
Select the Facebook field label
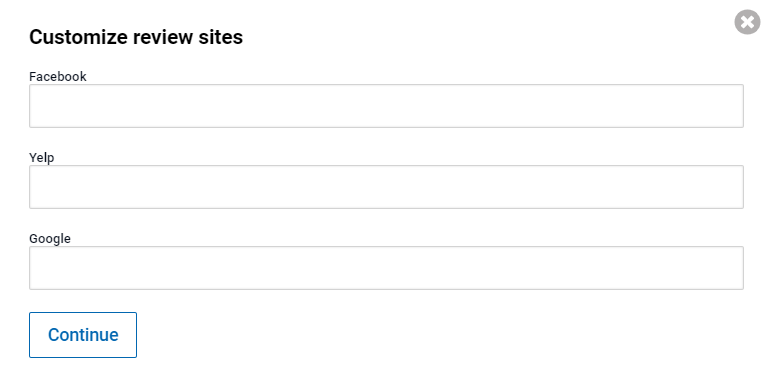pyautogui.click(x=58, y=77)
